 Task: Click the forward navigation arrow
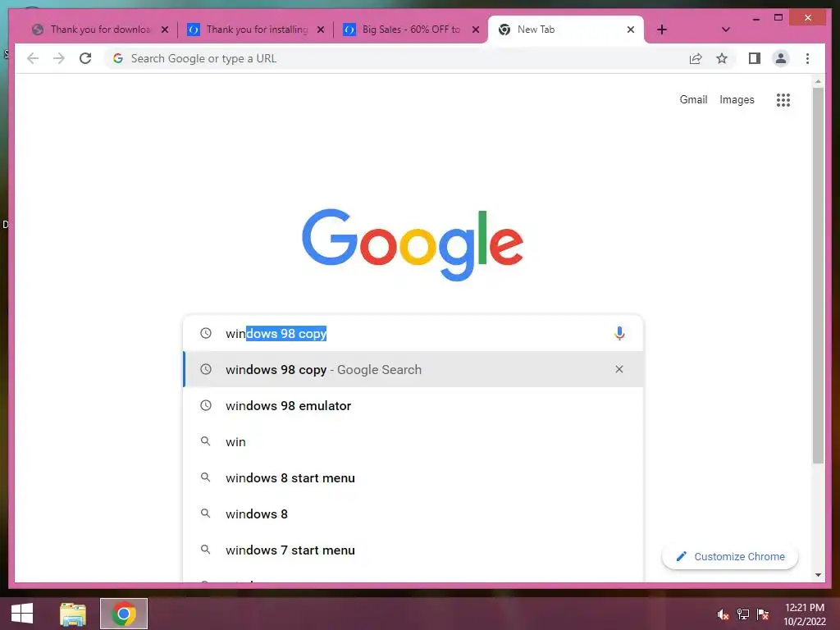tap(59, 58)
